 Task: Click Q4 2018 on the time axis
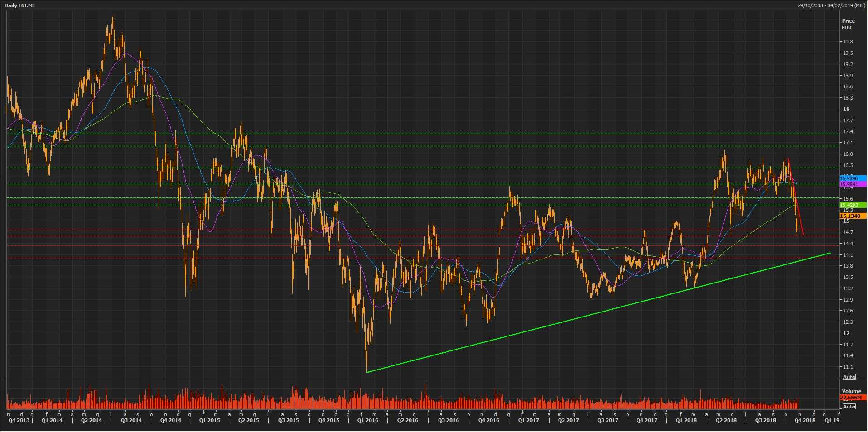(x=805, y=420)
